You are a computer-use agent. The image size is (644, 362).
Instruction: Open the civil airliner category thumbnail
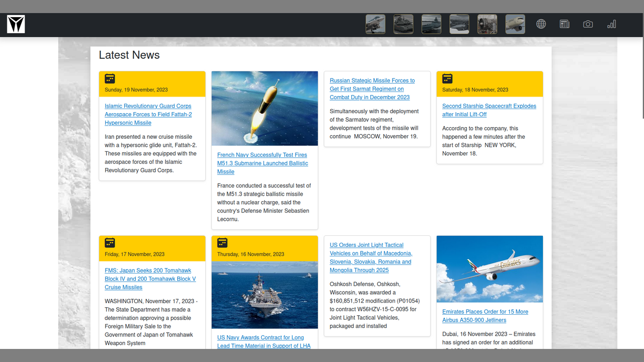tap(515, 24)
